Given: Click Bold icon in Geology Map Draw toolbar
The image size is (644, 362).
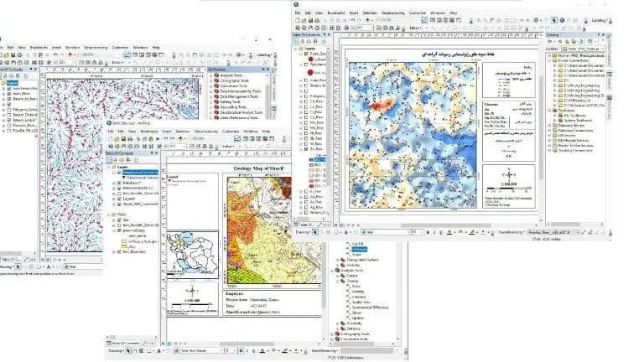Looking at the screenshot, I should 241,350.
